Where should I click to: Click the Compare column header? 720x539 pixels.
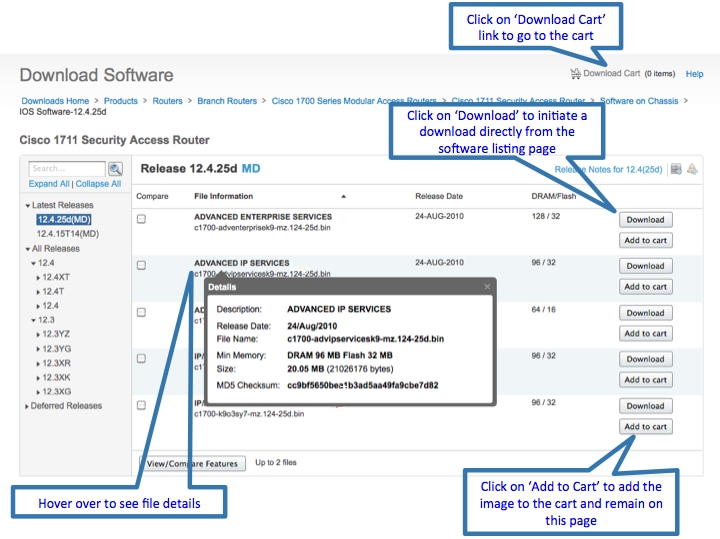[x=152, y=196]
